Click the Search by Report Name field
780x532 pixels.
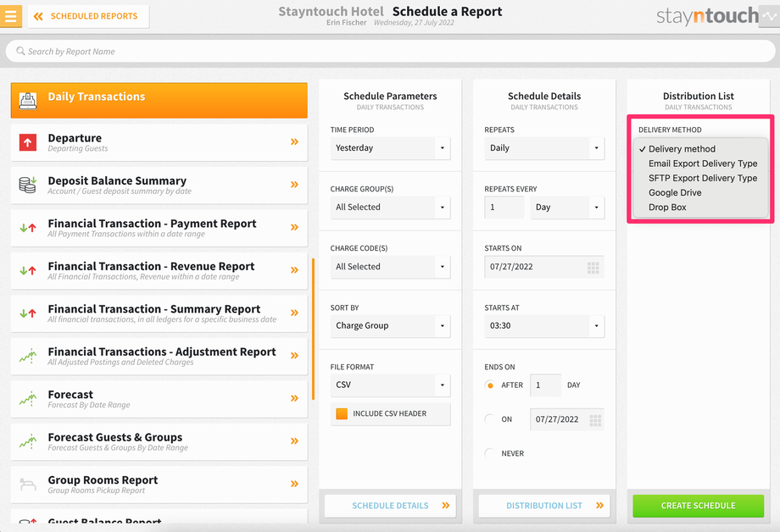pyautogui.click(x=391, y=51)
